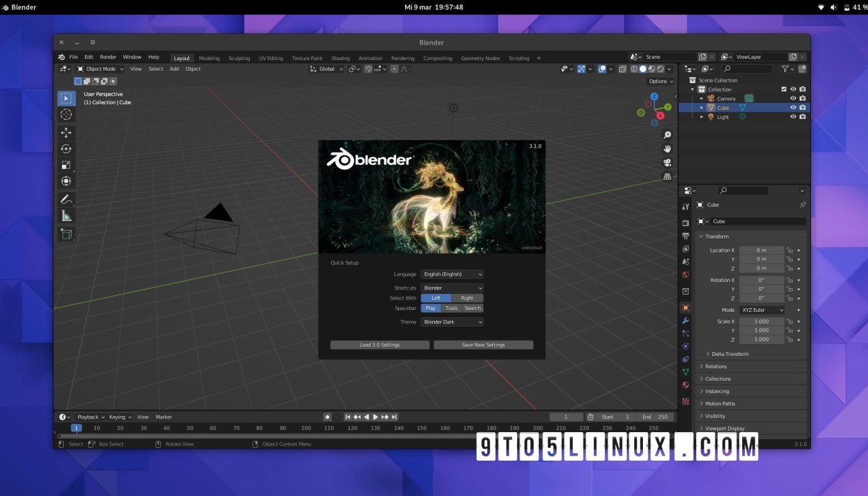
Task: Click the Blender logo menu icon
Action: 61,57
